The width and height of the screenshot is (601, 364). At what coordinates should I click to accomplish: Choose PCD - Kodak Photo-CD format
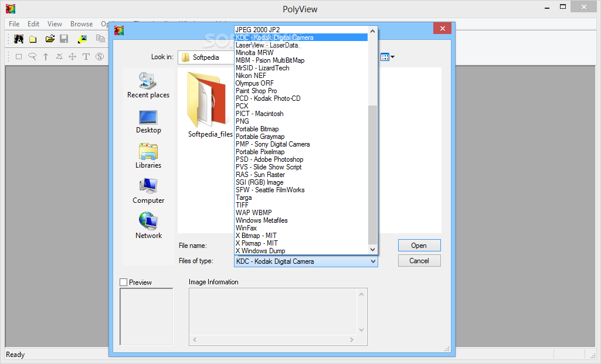301,98
